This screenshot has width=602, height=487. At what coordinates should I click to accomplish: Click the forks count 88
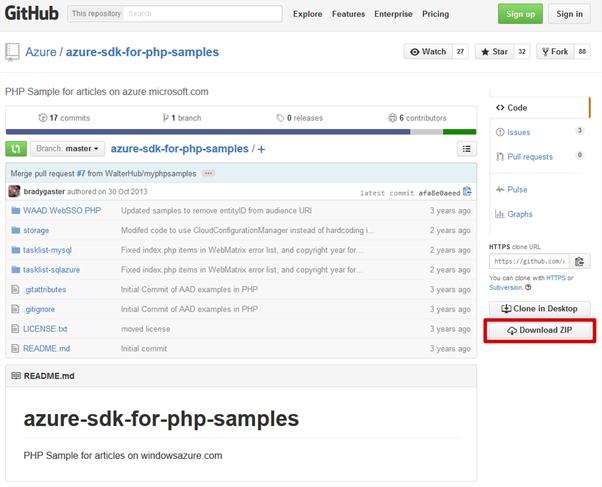coord(582,51)
